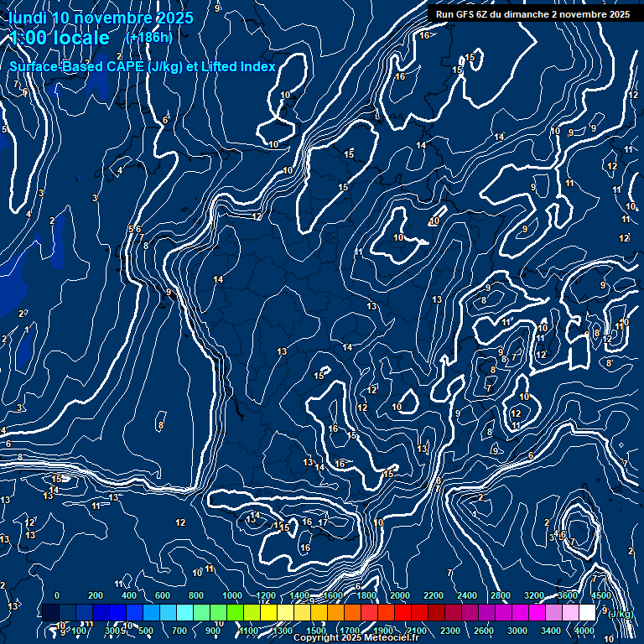644x644 pixels.
Task: Click the cyan swatch in the CAPE legend
Action: pos(184,612)
